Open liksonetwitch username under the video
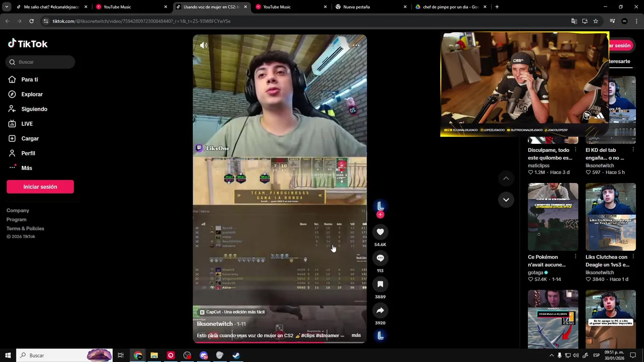The image size is (644, 362). click(215, 324)
